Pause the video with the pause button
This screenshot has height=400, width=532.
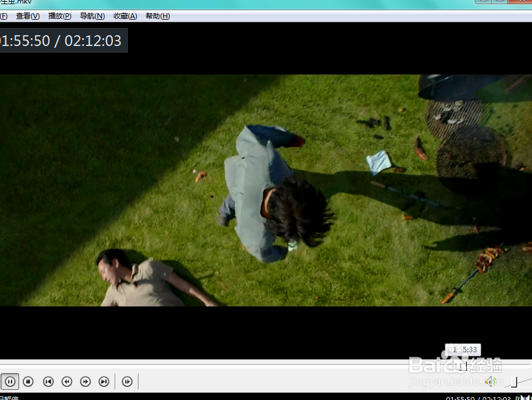tap(10, 381)
